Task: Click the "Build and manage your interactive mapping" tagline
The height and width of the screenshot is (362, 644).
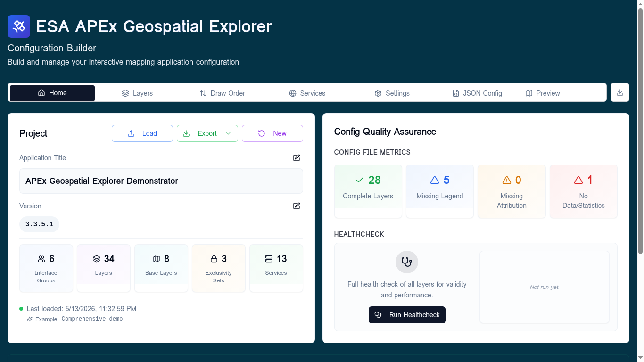Action: [x=123, y=62]
